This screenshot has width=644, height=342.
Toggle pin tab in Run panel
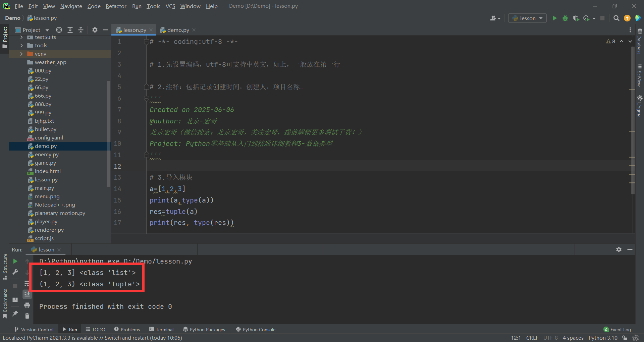15,313
